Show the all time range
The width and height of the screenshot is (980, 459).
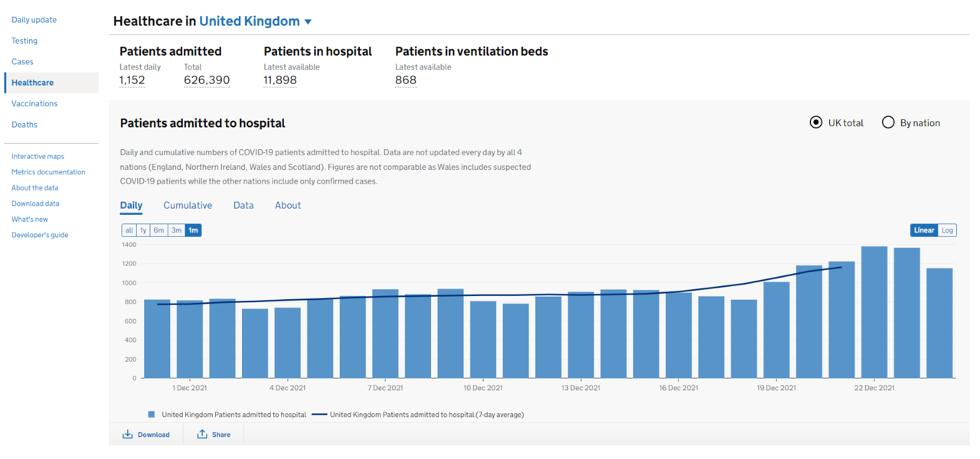(129, 230)
